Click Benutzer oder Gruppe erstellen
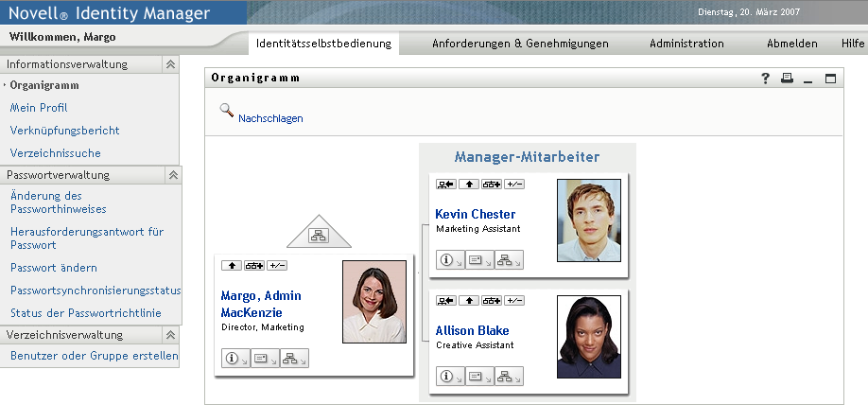This screenshot has height=405, width=868. [95, 356]
